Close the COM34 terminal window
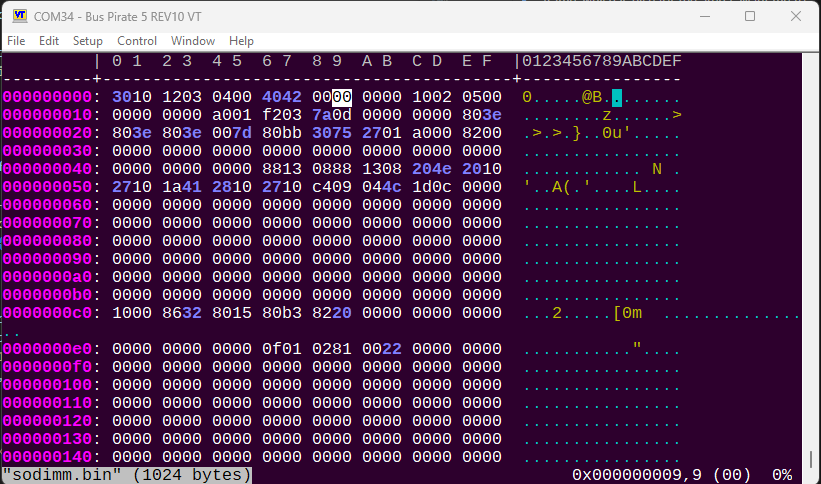This screenshot has height=484, width=821. [x=796, y=16]
